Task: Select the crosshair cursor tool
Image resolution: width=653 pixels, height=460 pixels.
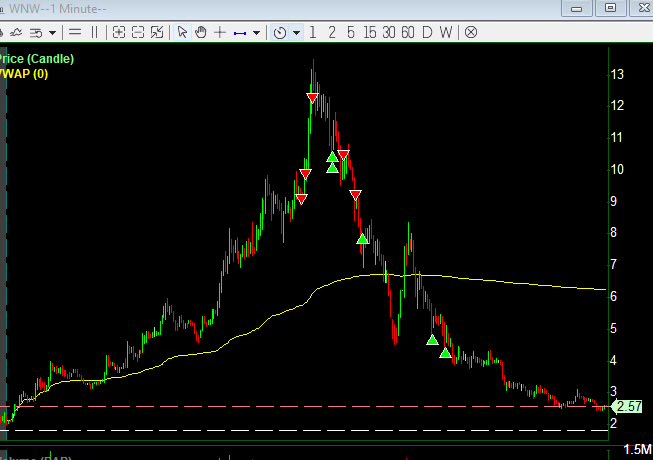Action: pyautogui.click(x=220, y=32)
